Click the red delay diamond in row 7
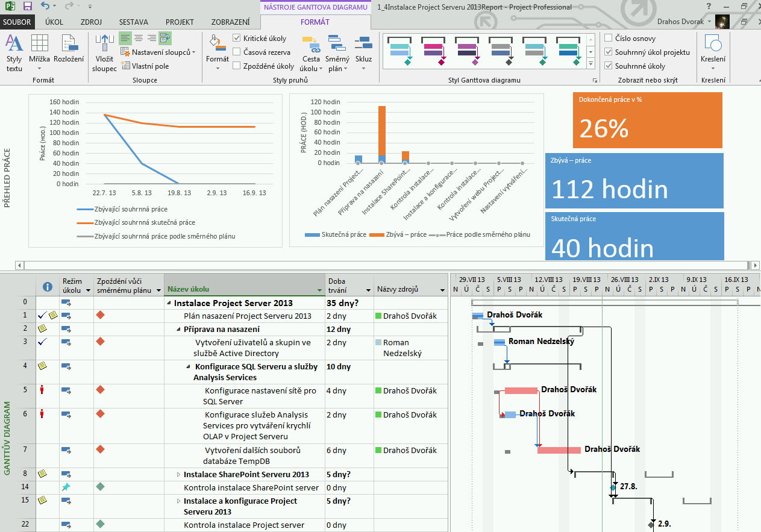 pyautogui.click(x=101, y=449)
